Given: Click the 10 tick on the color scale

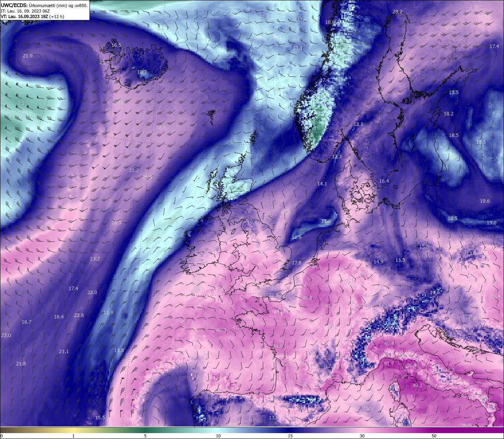Looking at the screenshot, I should (x=218, y=436).
